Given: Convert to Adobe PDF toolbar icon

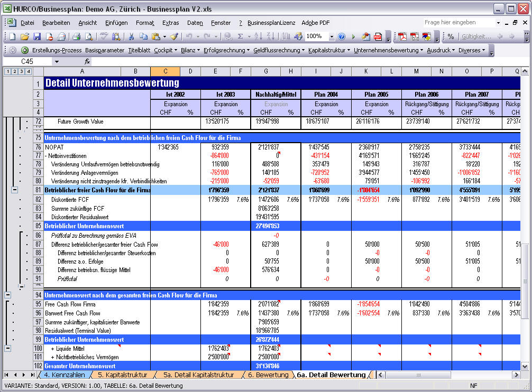Looking at the screenshot, I should (x=402, y=36).
